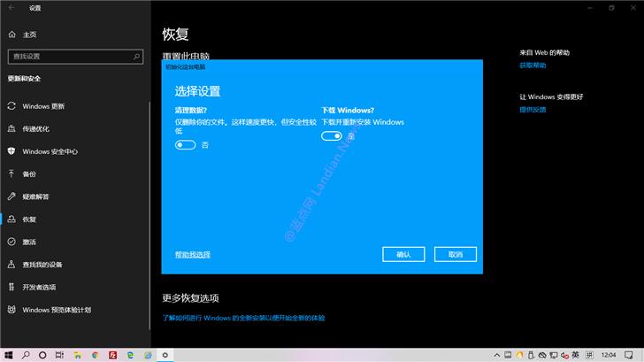
Task: Click the Settings gear on taskbar
Action: (x=165, y=355)
